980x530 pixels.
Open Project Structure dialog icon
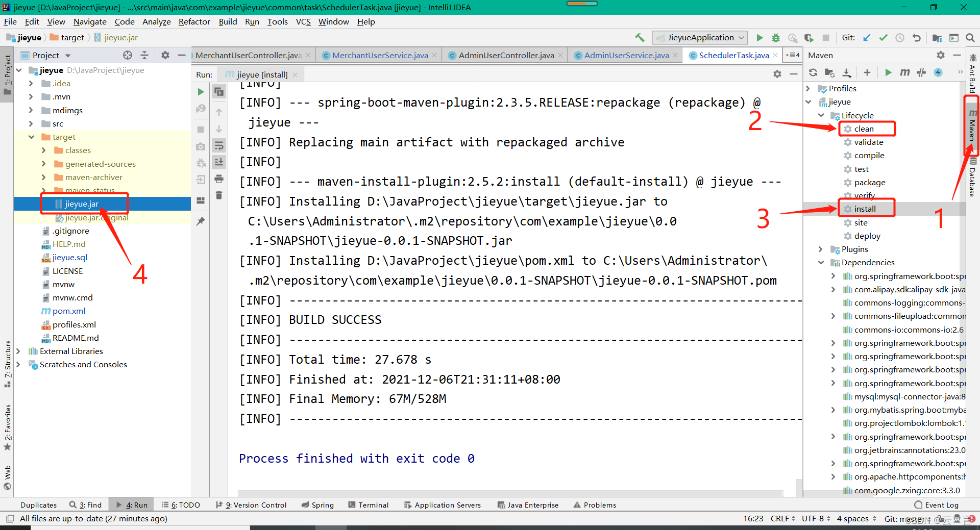tap(937, 38)
